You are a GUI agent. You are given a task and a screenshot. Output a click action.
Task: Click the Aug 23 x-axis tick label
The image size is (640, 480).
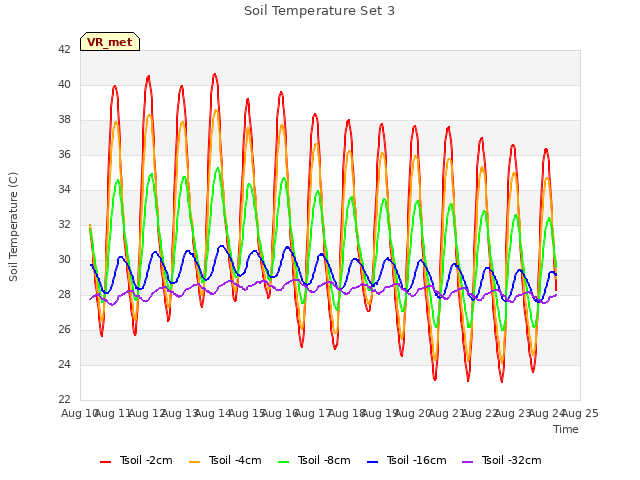[513, 413]
